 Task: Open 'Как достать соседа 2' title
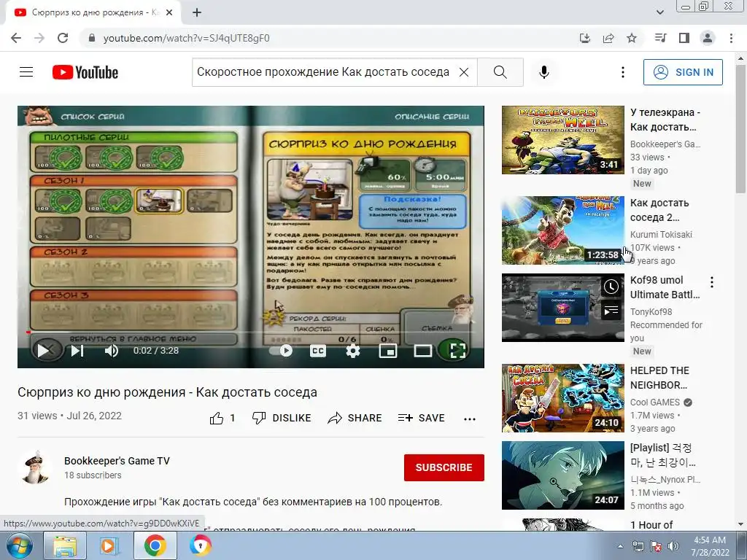(x=659, y=210)
